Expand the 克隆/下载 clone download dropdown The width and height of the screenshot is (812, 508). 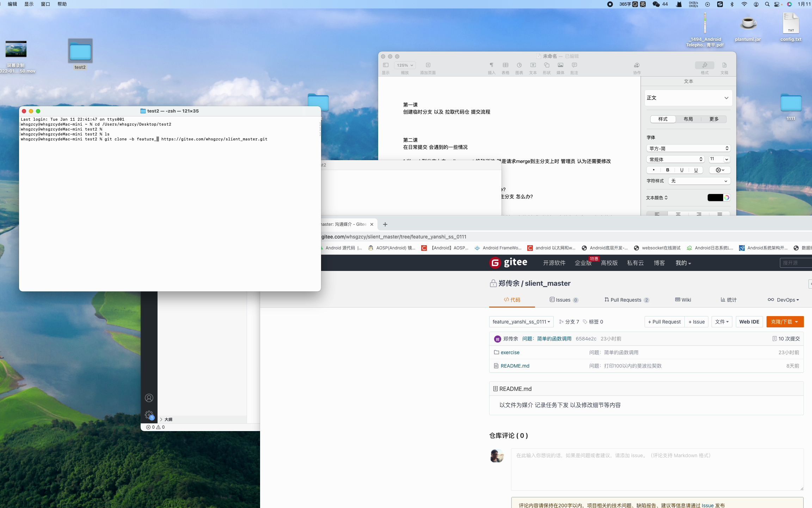(x=785, y=322)
